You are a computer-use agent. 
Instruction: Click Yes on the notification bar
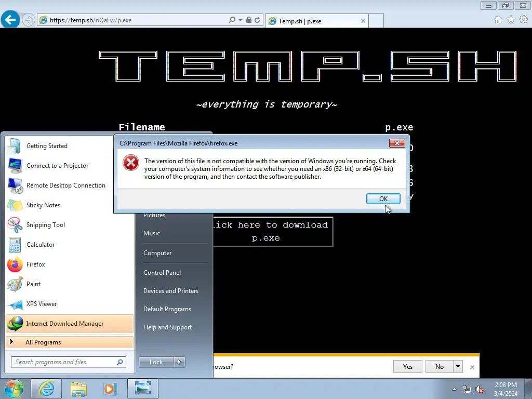[407, 366]
